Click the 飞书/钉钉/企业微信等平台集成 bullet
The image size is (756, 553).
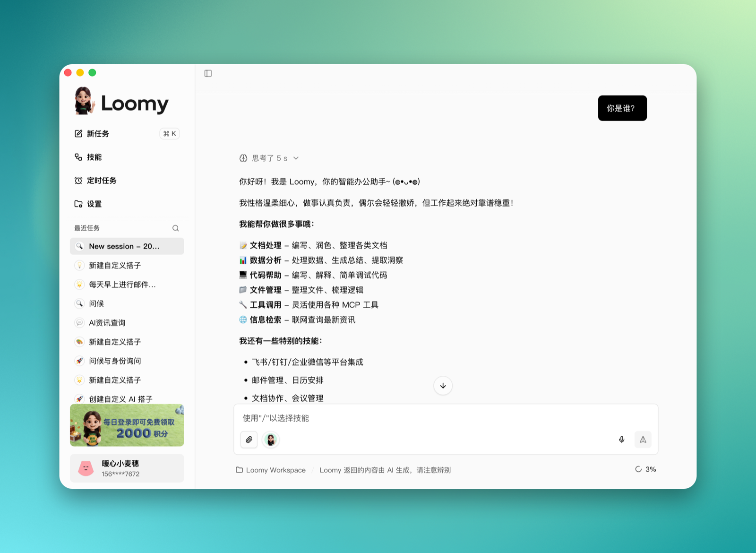[x=308, y=362]
